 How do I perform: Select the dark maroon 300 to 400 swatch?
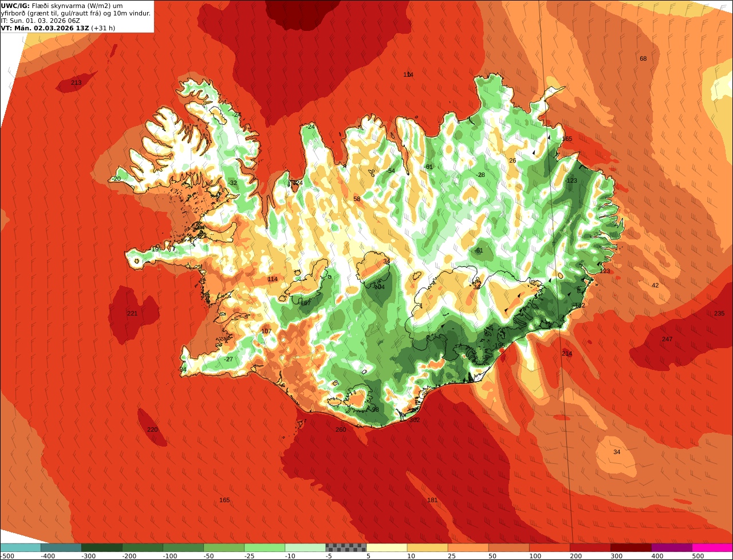[x=630, y=547]
